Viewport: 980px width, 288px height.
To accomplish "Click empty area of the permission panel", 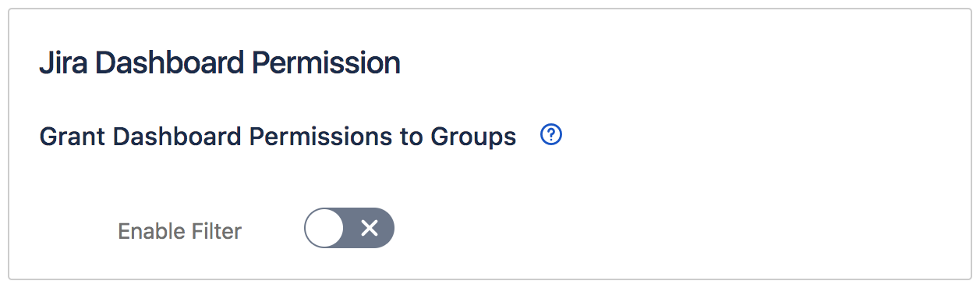I will [702, 211].
